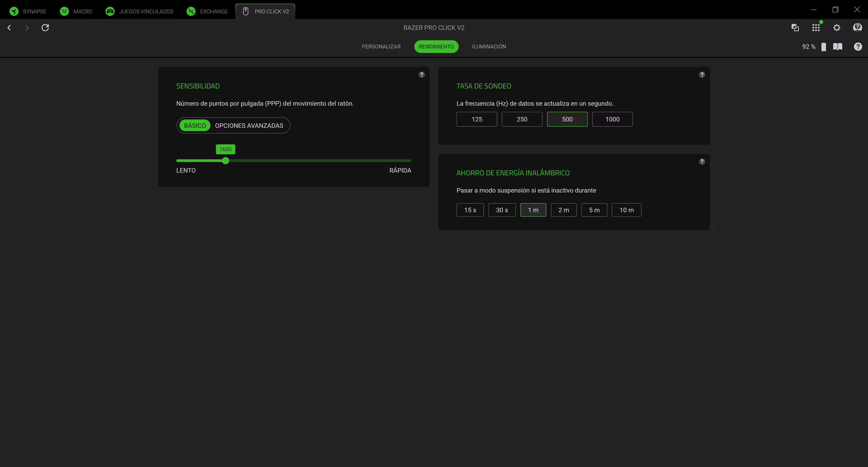Set sleep timeout to 2 m
Viewport: 868px width, 467px height.
564,210
